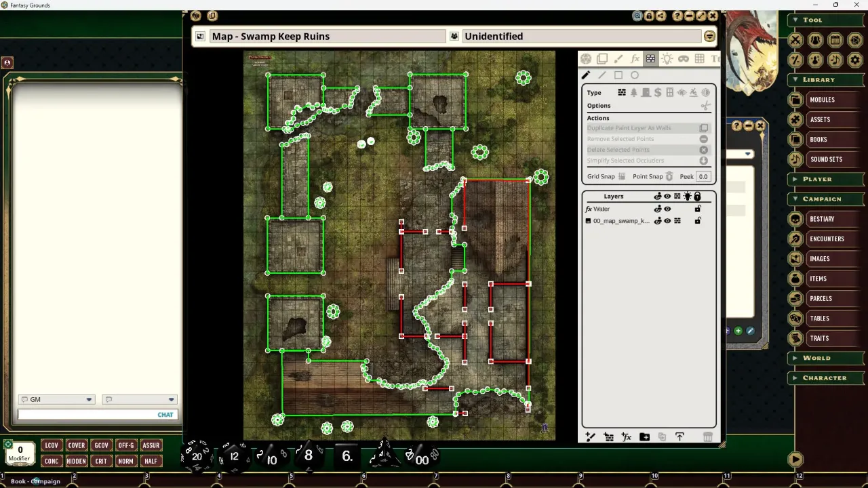
Task: Toggle the COVER modifier button
Action: pos(76,445)
